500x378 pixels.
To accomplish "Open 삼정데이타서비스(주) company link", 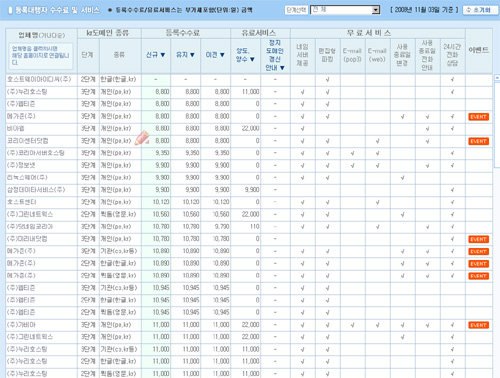I will 36,190.
